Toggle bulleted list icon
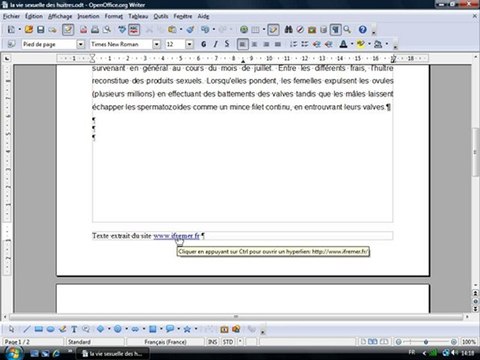 (x=305, y=44)
